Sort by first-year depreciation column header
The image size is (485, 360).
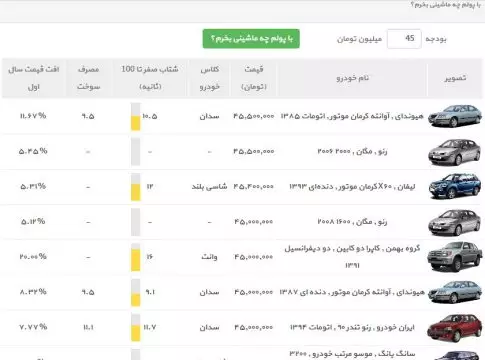coord(34,78)
